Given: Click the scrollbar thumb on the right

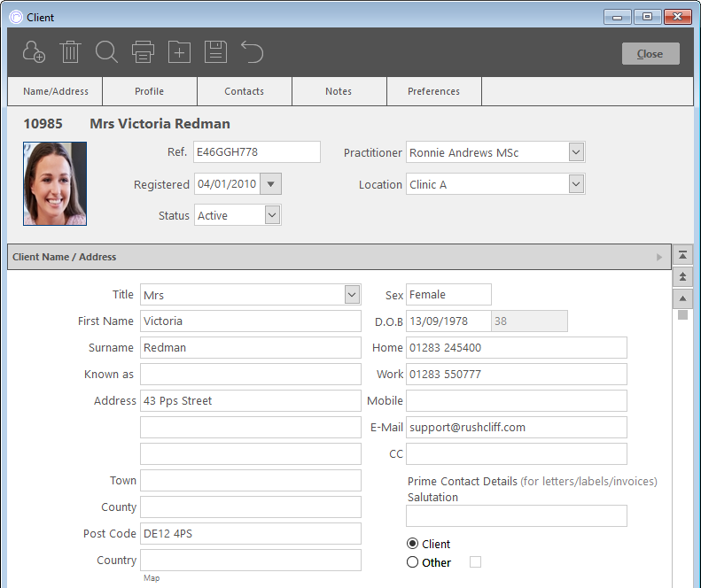Looking at the screenshot, I should [682, 315].
